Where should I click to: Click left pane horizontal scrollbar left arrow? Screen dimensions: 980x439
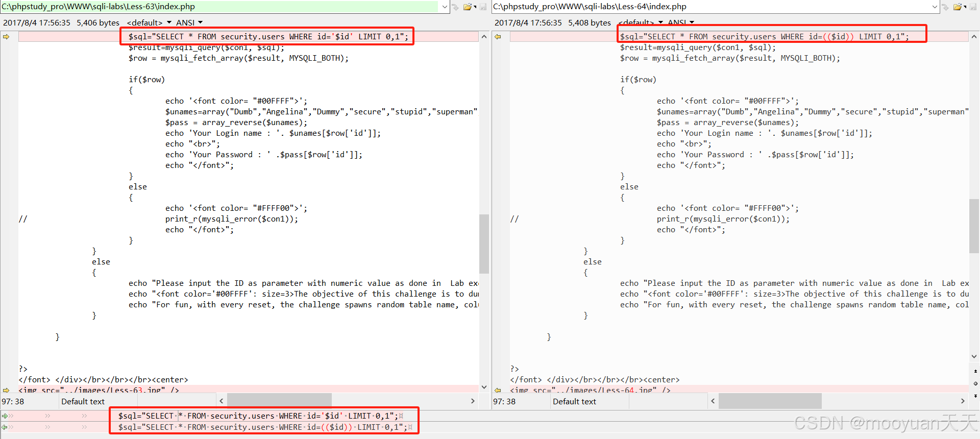click(222, 401)
